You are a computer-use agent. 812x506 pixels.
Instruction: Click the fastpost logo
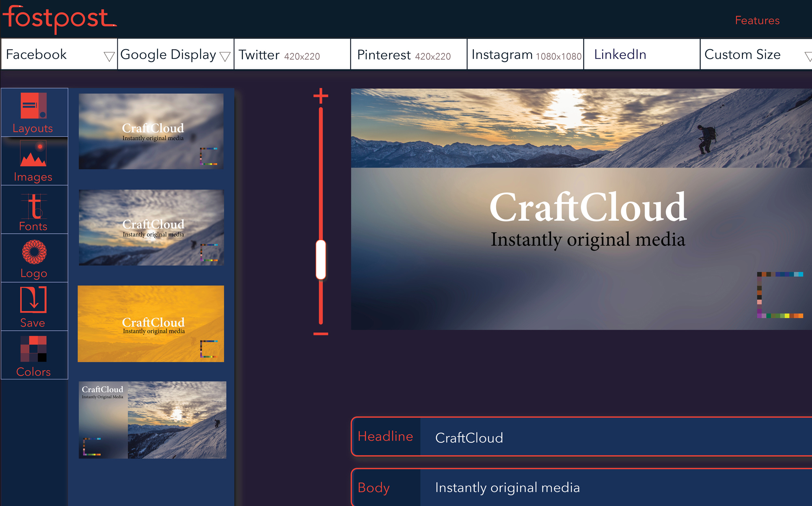[x=59, y=19]
